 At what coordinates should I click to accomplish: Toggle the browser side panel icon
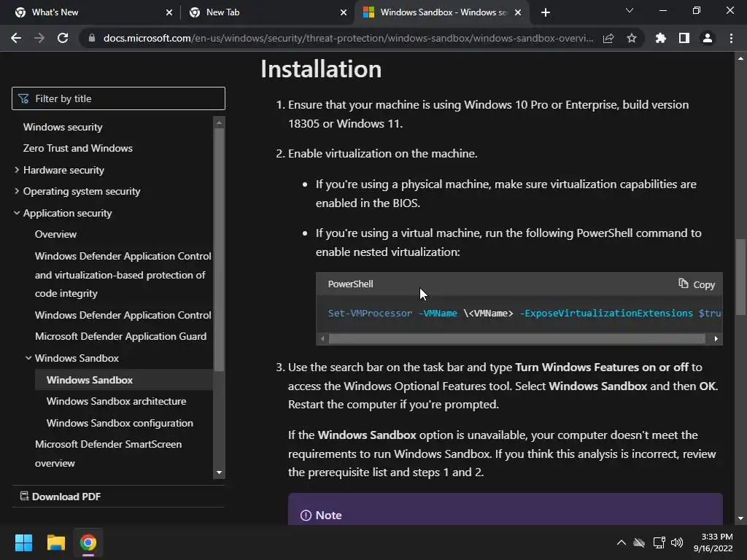pos(684,38)
